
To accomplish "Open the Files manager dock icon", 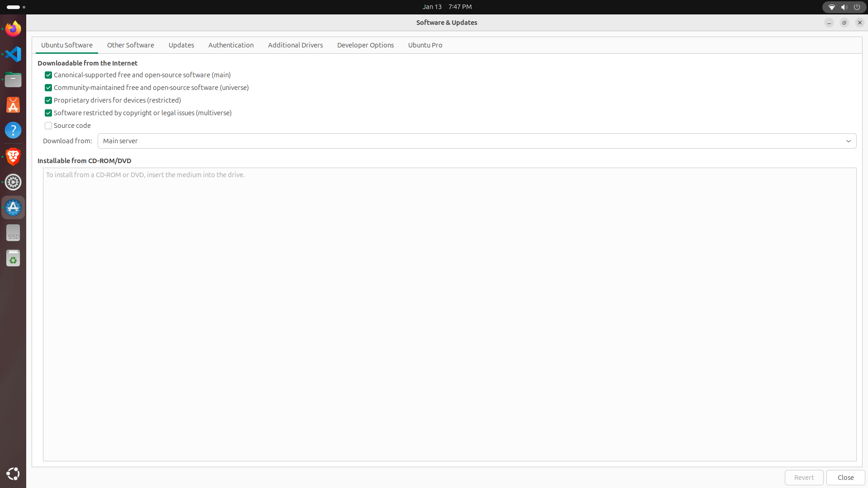I will coord(13,80).
